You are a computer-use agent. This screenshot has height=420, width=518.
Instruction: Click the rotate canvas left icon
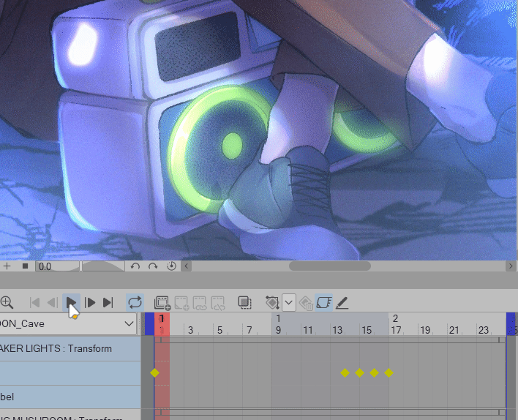pos(135,266)
